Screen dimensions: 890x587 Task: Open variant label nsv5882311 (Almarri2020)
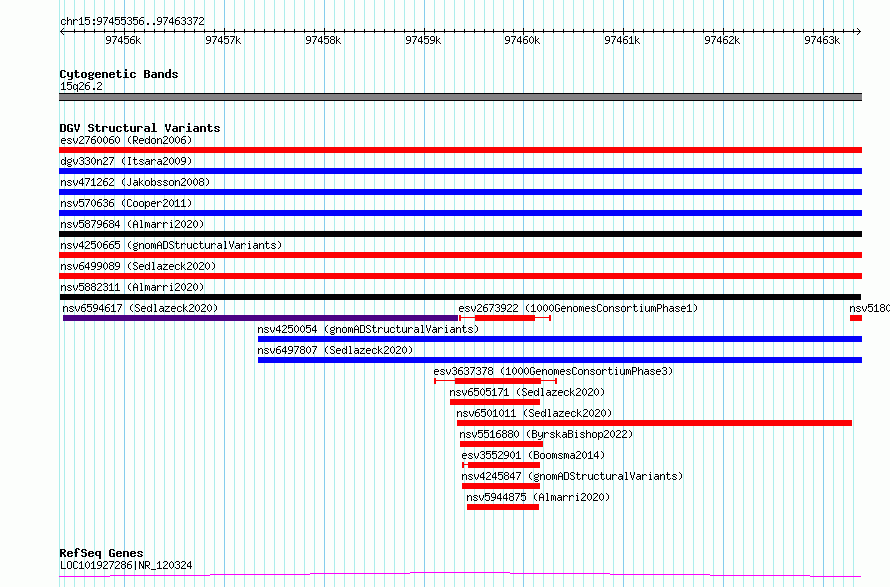(132, 287)
